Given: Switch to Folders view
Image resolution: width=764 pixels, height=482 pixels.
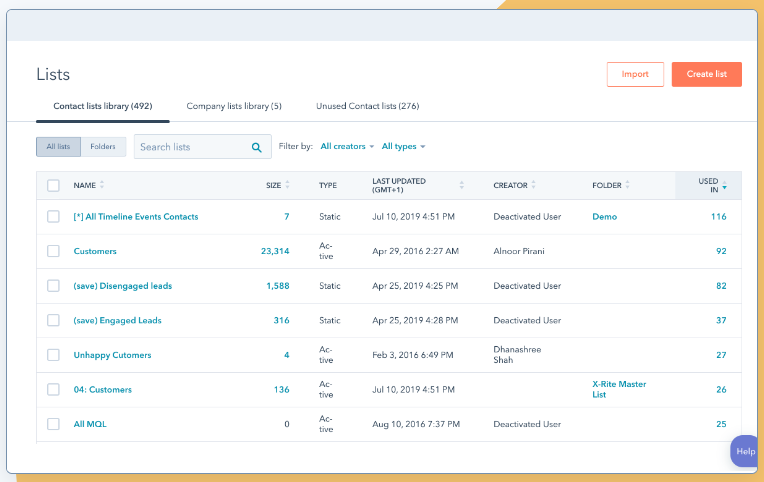Looking at the screenshot, I should pyautogui.click(x=102, y=147).
